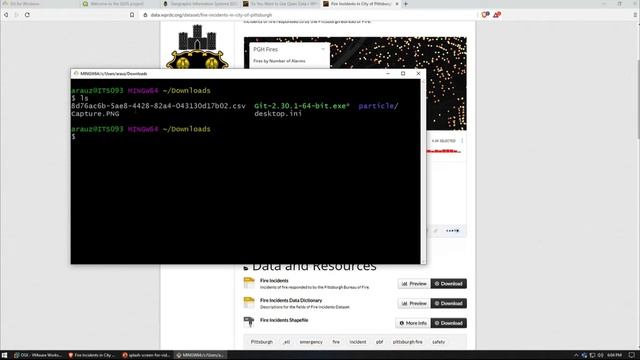Close the Fire Incidents browser tab
640x360 pixels.
[397, 4]
